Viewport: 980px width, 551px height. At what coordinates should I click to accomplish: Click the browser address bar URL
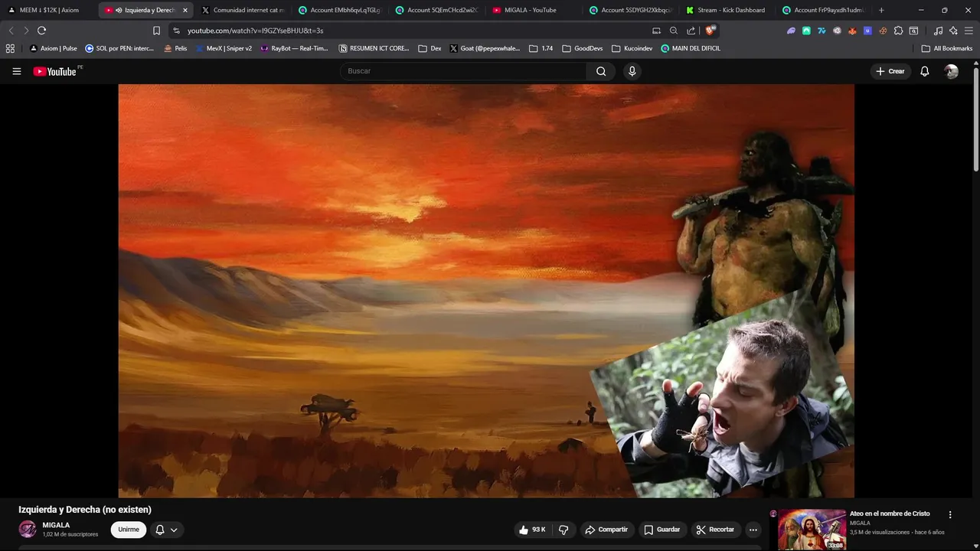(x=256, y=31)
